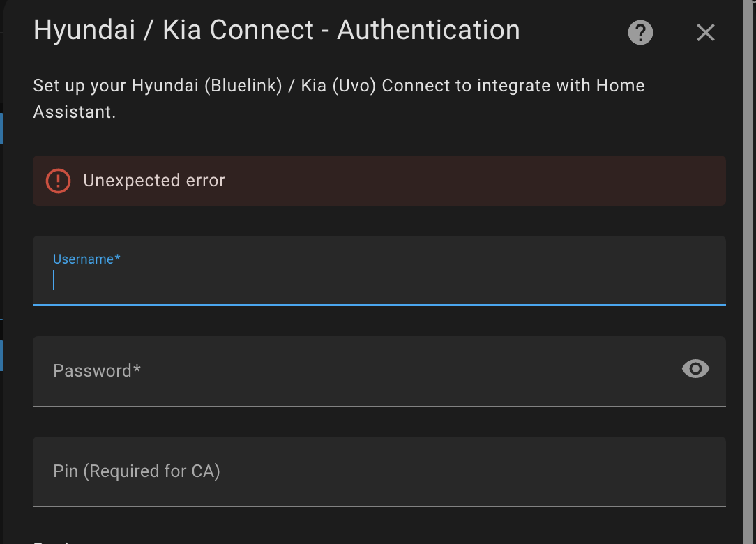
Task: Click the help icon beside the dialog title
Action: 640,32
